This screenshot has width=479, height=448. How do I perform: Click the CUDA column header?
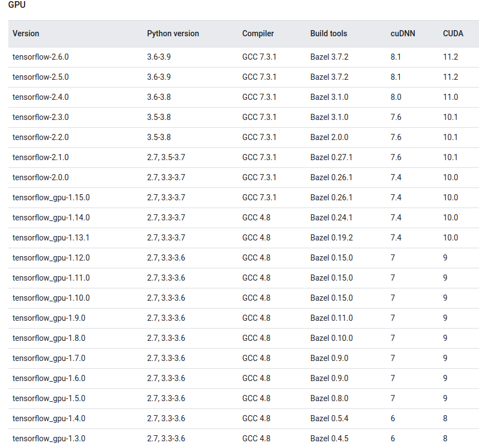(x=453, y=33)
